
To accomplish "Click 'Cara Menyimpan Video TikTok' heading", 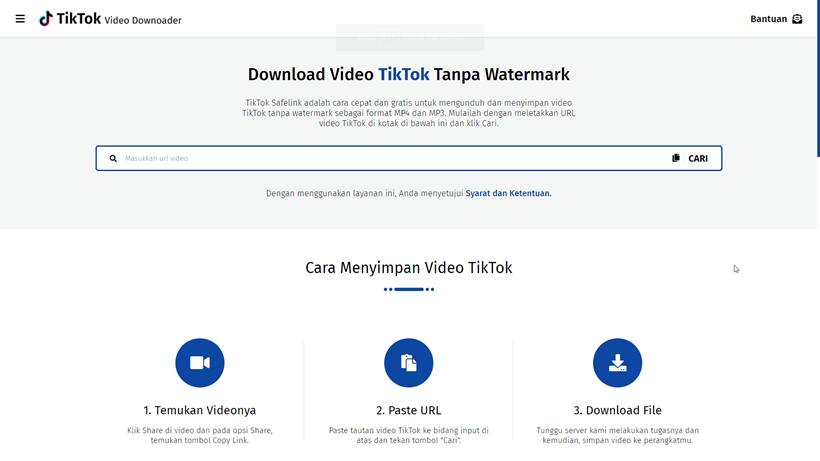I will [408, 268].
